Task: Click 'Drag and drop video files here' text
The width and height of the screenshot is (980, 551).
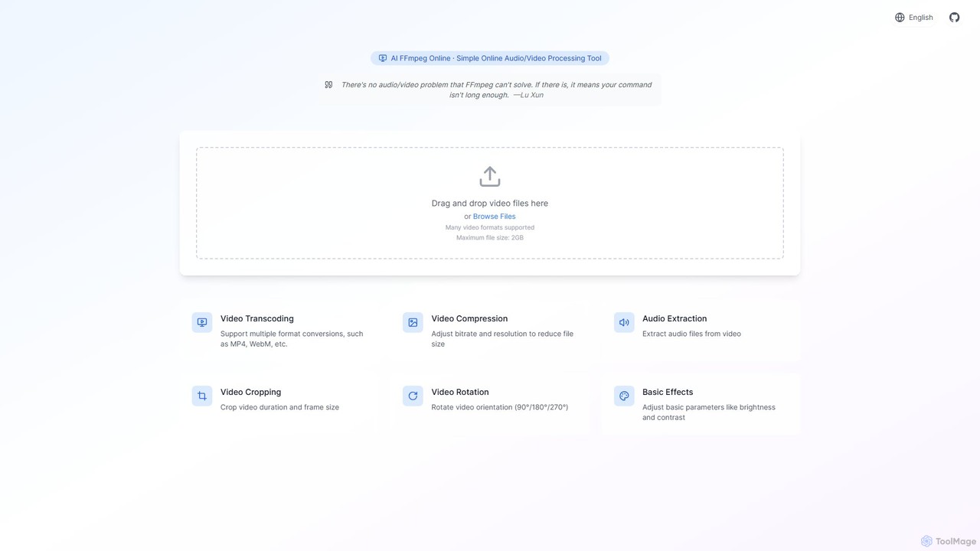Action: (490, 204)
